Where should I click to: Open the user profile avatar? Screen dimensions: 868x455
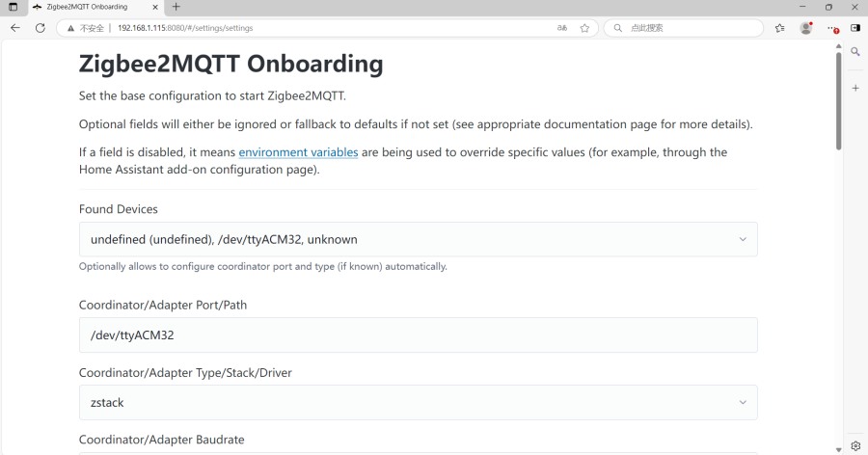click(806, 28)
